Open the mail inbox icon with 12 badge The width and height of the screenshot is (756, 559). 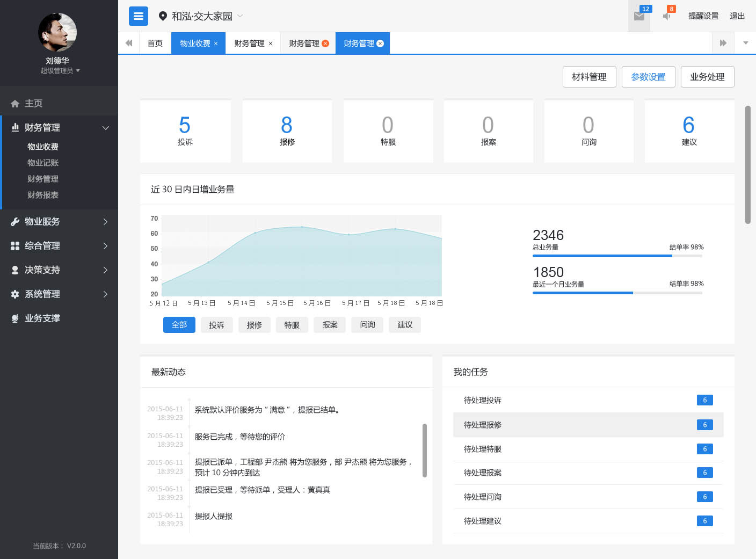[639, 16]
